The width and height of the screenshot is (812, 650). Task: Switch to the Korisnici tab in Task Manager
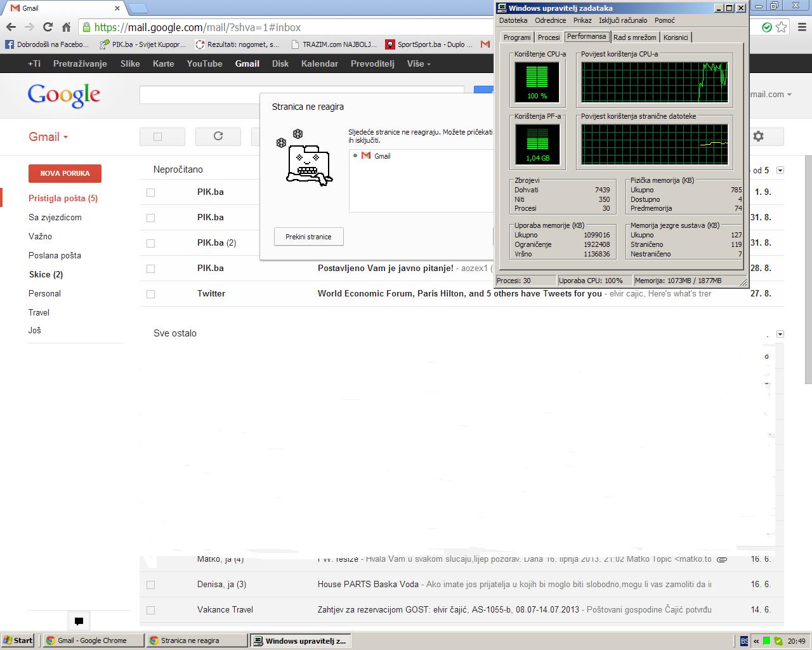click(676, 37)
